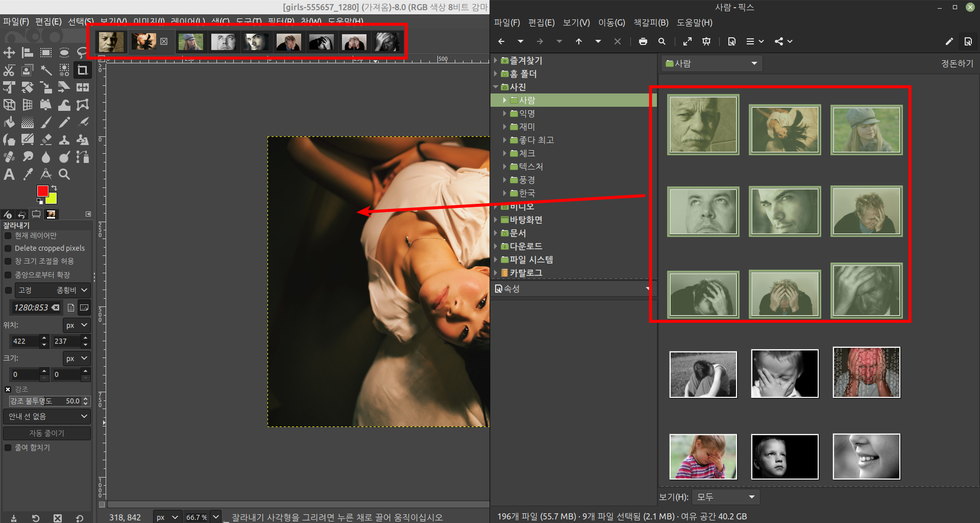Viewport: 980px width, 523px height.
Task: Select the Align tool in GIMP toolbox
Action: [28, 53]
